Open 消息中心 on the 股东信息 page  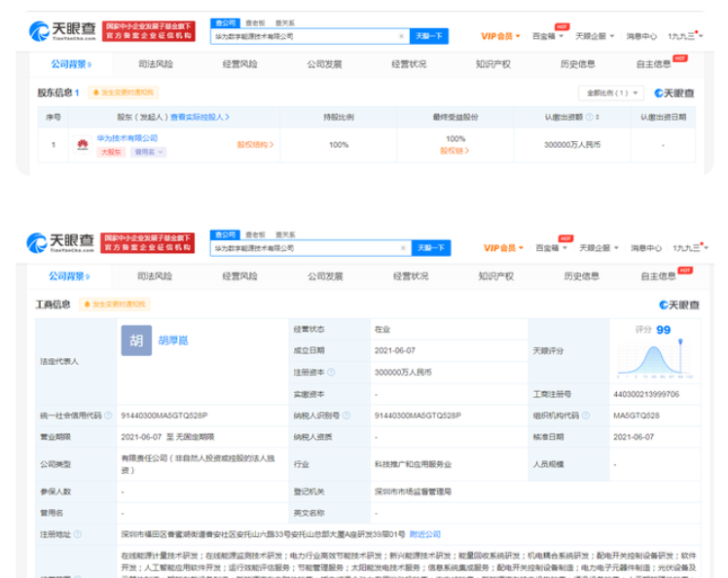641,36
